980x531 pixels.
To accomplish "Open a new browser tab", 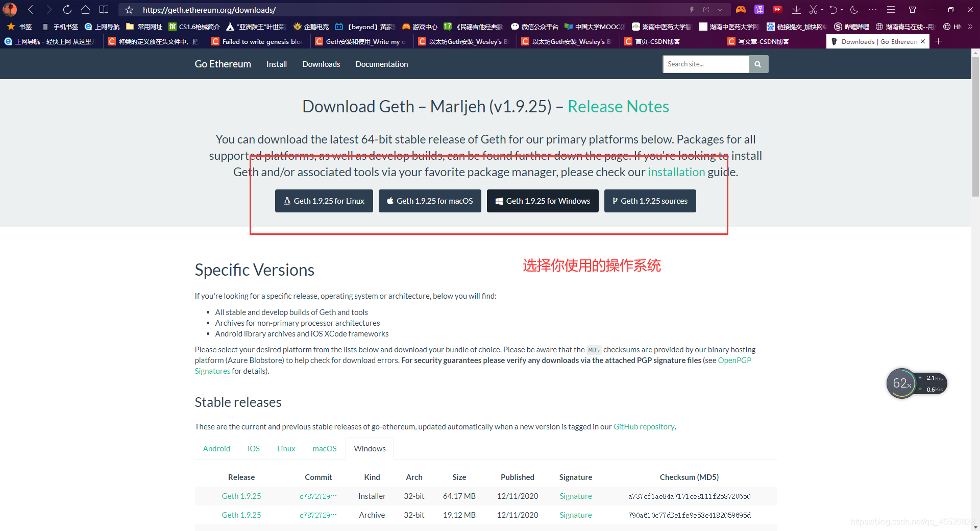I will click(x=938, y=41).
